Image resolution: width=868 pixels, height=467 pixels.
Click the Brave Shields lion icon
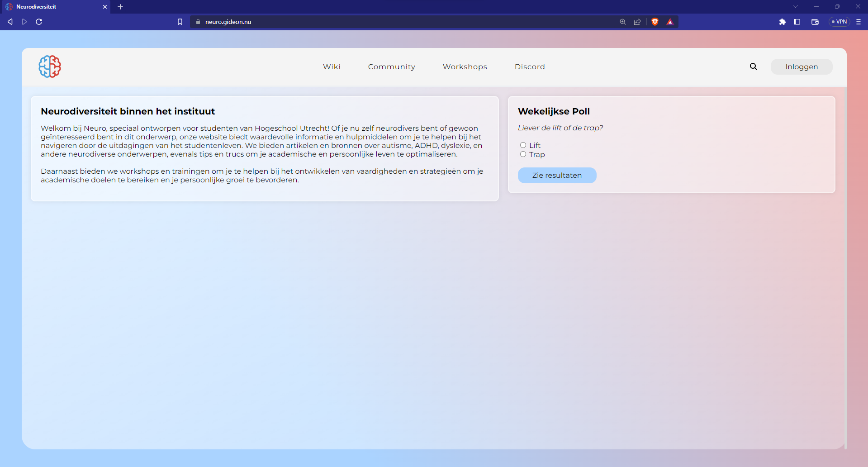pos(655,22)
